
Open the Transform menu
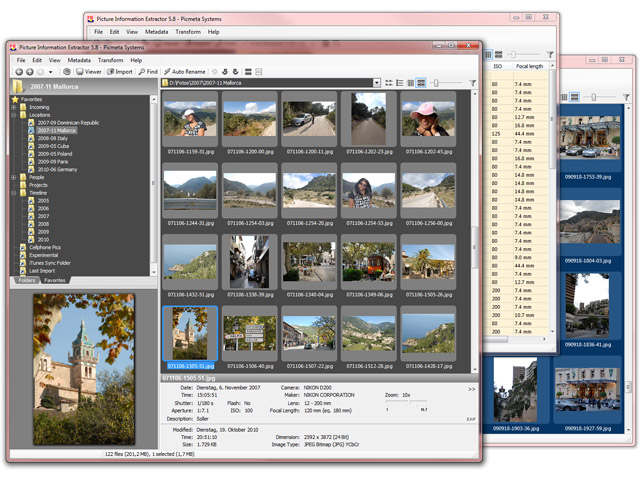110,60
